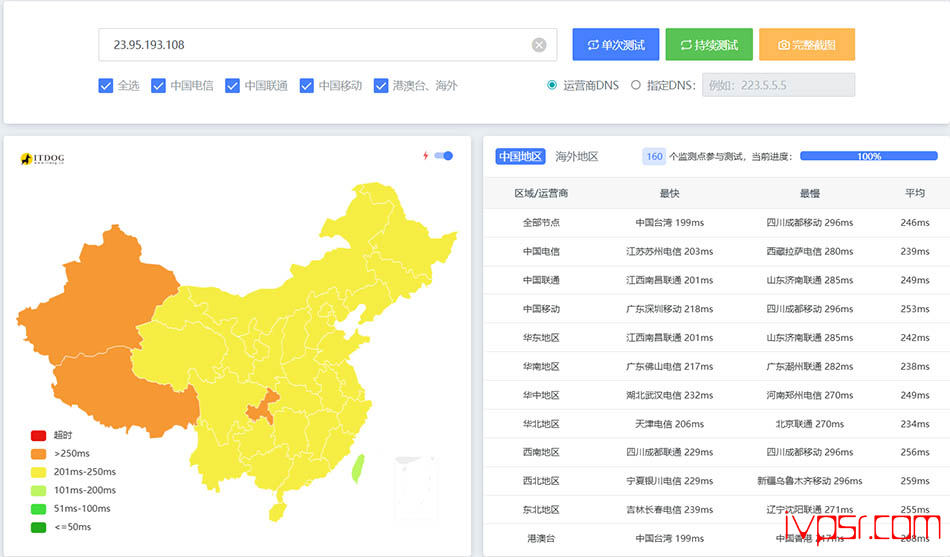950x557 pixels.
Task: Click the 完整截图 screenshot button
Action: click(807, 45)
